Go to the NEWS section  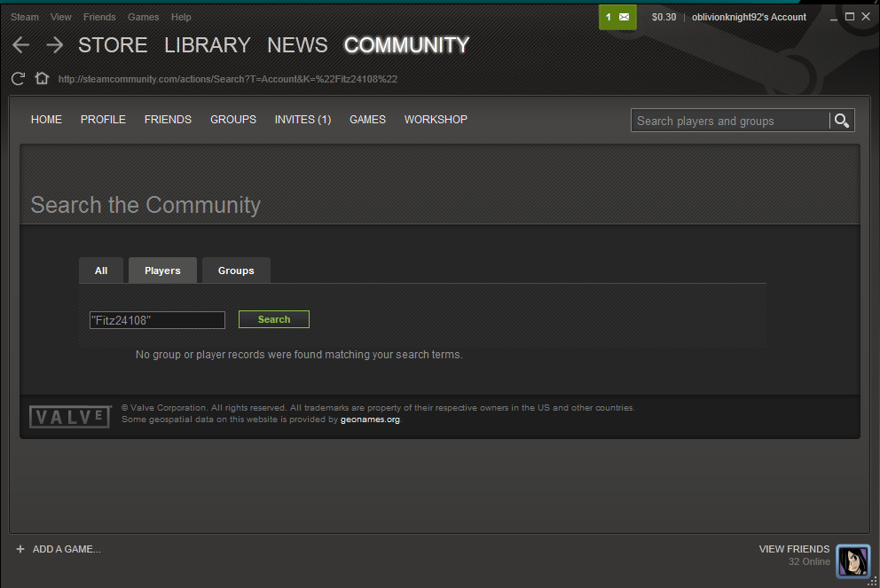tap(297, 45)
